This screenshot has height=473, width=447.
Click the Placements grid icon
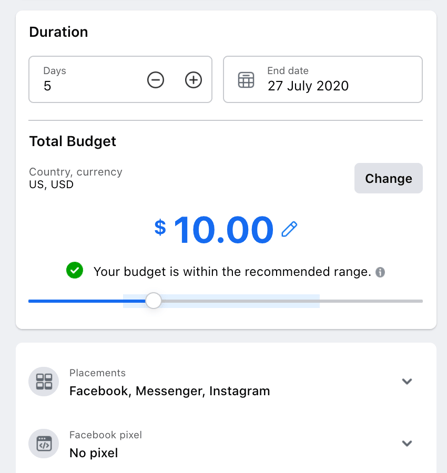[44, 381]
